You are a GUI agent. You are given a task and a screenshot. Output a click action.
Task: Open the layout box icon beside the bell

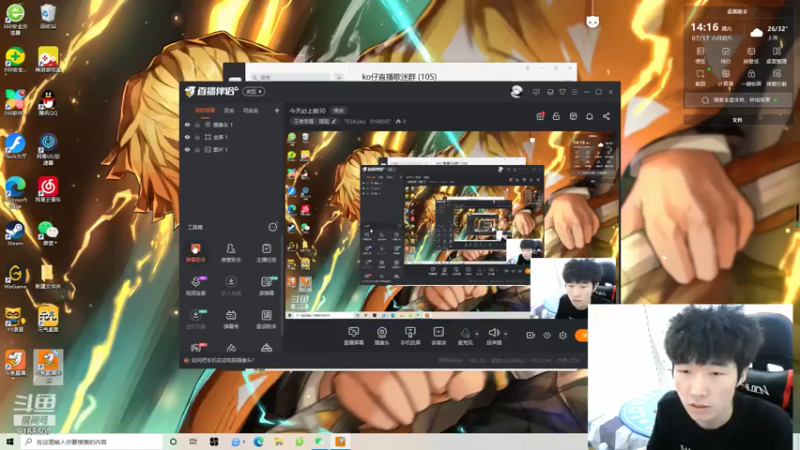pos(573,116)
